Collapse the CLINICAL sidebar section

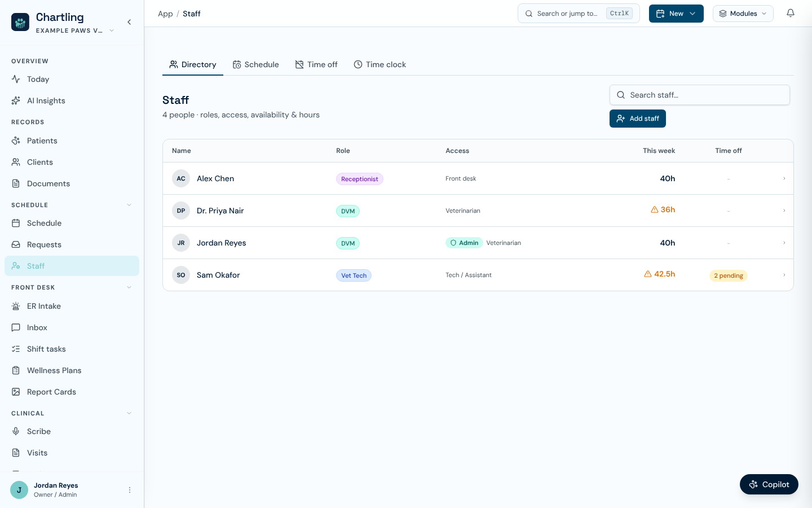coord(129,413)
